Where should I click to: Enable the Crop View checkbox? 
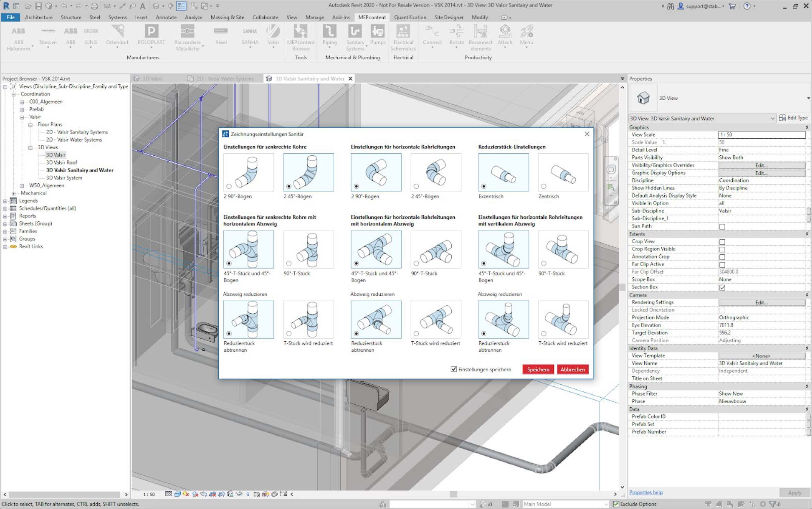click(722, 242)
